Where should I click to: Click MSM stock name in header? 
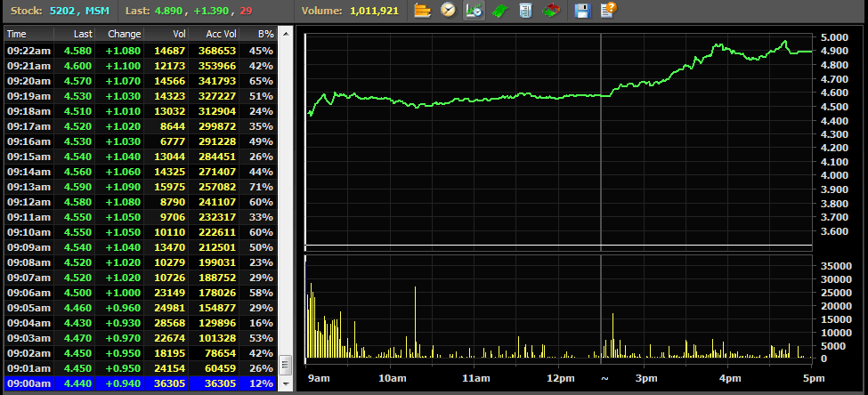coord(97,11)
